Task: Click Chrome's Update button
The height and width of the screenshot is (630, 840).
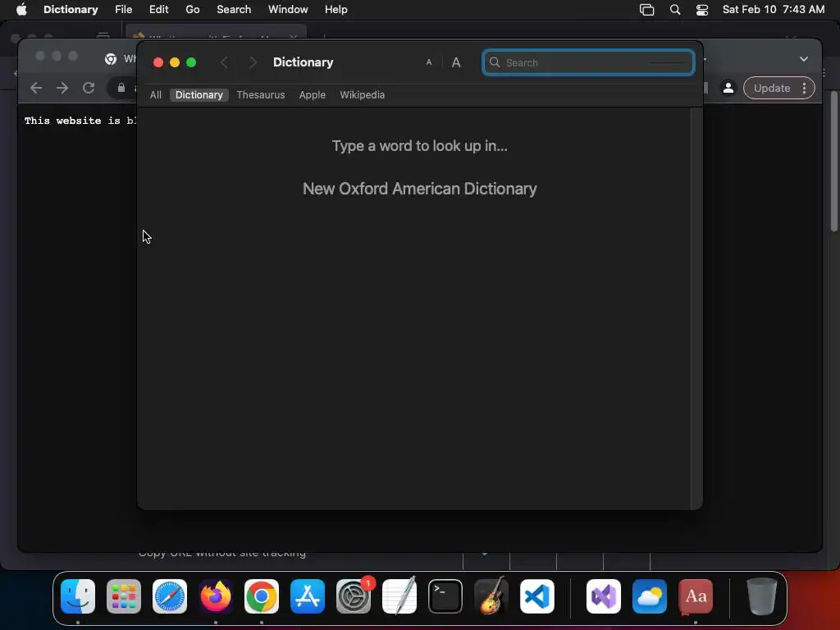Action: 772,89
